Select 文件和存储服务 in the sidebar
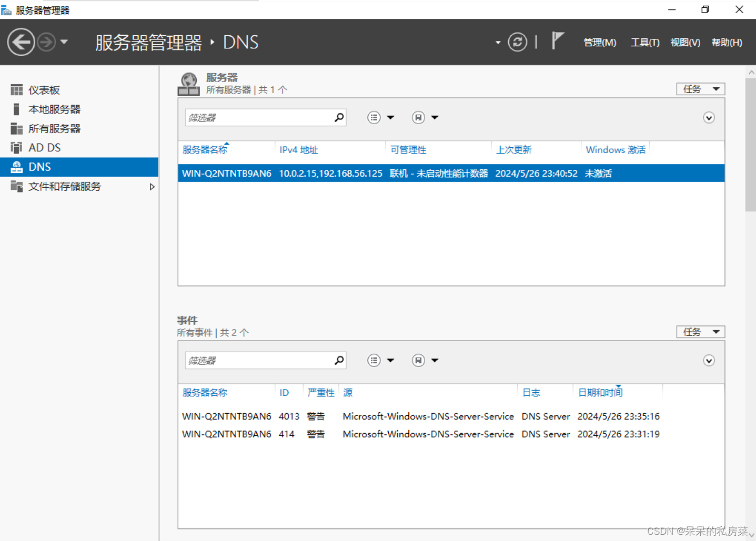756x541 pixels. 79,187
